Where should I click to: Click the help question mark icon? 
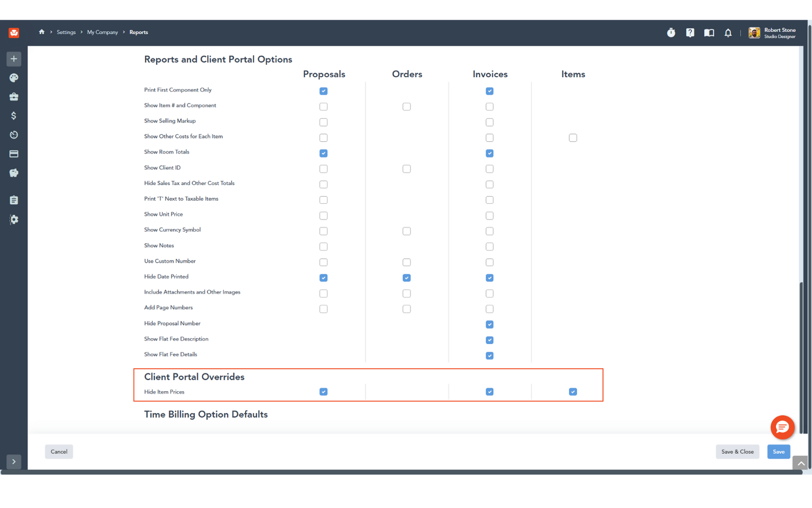pyautogui.click(x=690, y=33)
